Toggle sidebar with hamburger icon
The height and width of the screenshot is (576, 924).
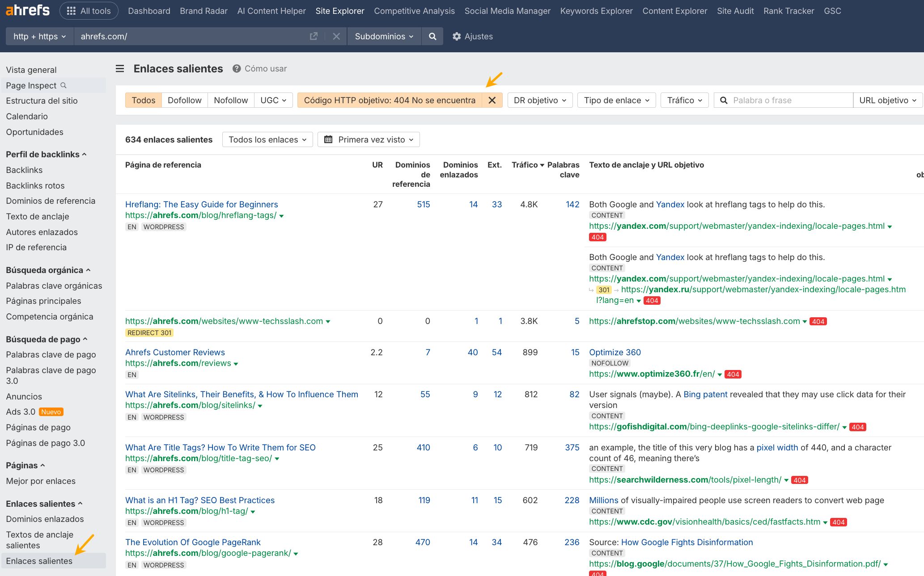[120, 69]
